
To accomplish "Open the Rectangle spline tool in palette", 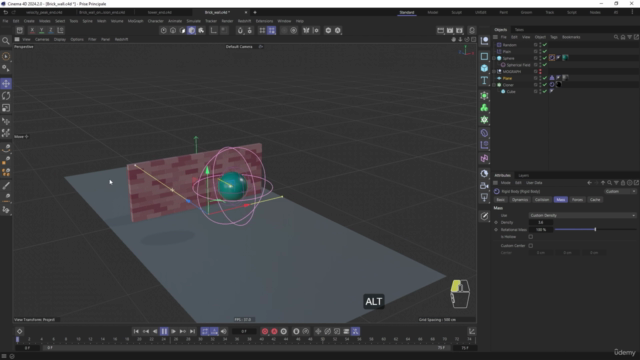I will click(484, 56).
